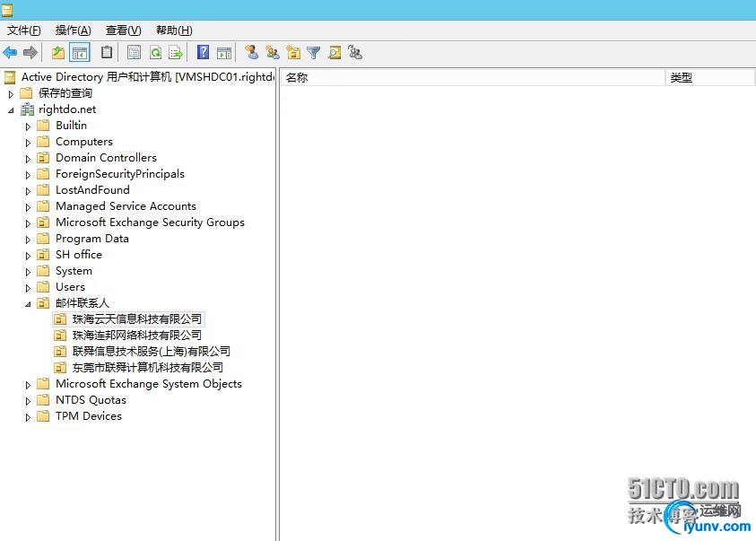Select the LostAndFound label

(x=92, y=190)
